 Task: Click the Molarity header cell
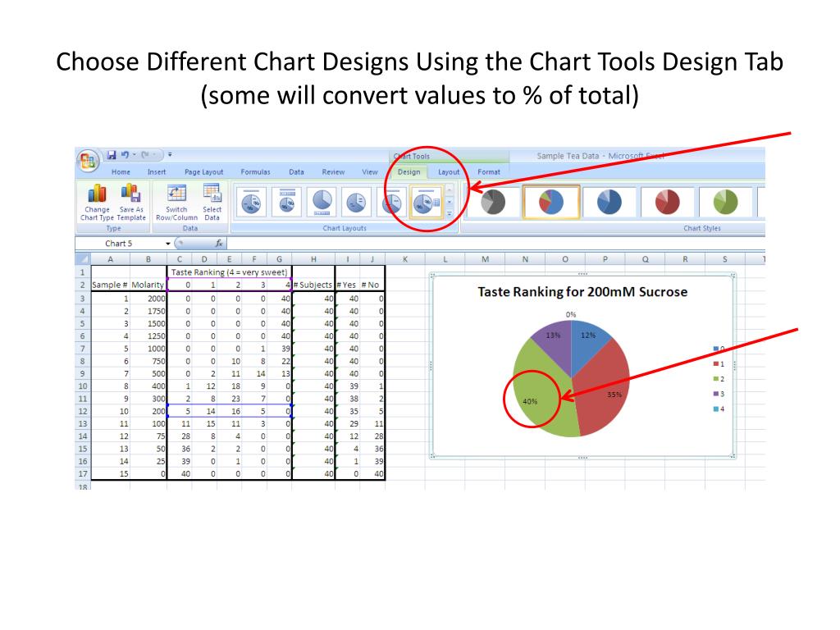148,285
